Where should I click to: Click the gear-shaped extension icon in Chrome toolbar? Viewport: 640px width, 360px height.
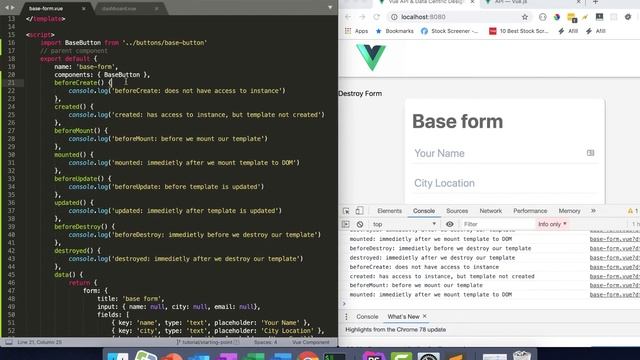(x=628, y=17)
